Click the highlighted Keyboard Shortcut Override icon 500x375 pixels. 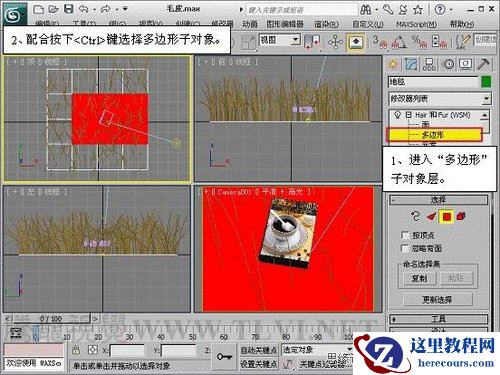point(355,42)
